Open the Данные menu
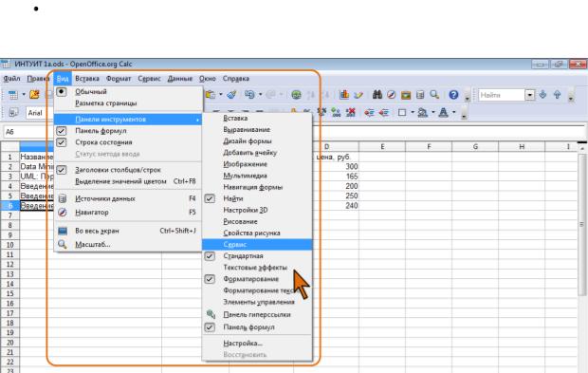The height and width of the screenshot is (373, 588). tap(179, 79)
